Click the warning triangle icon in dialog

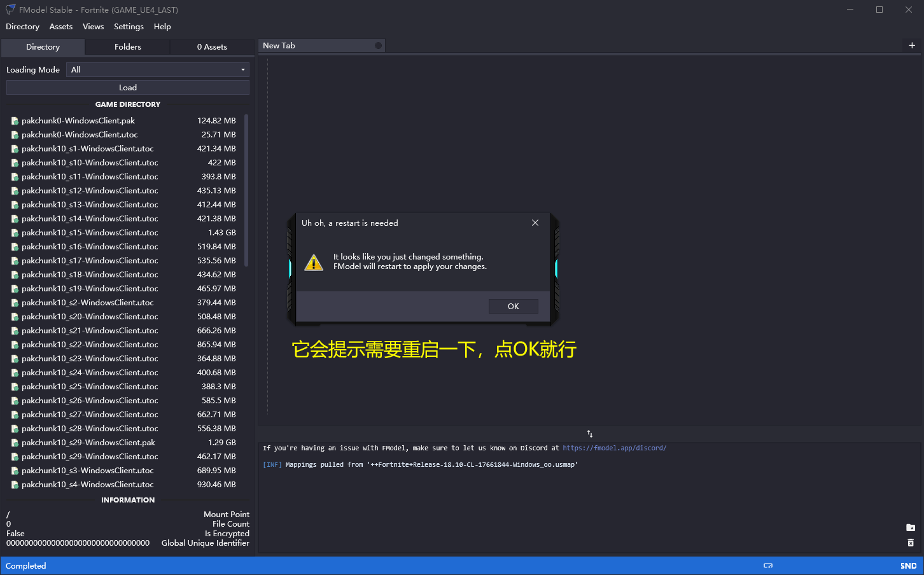(x=314, y=262)
